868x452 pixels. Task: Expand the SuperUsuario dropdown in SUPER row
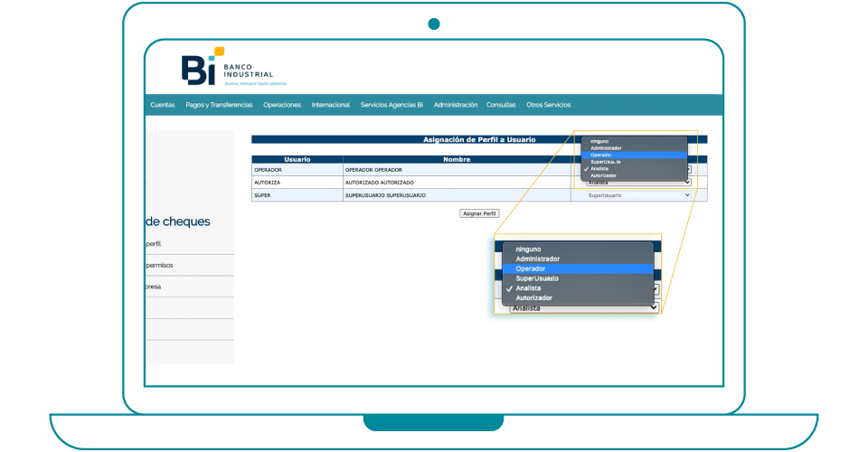638,195
